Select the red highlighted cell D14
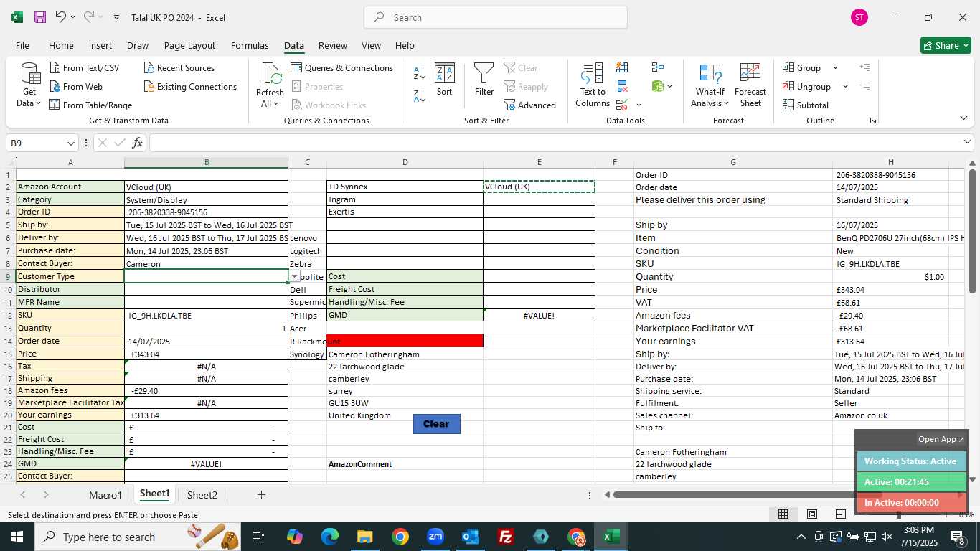 click(x=405, y=340)
